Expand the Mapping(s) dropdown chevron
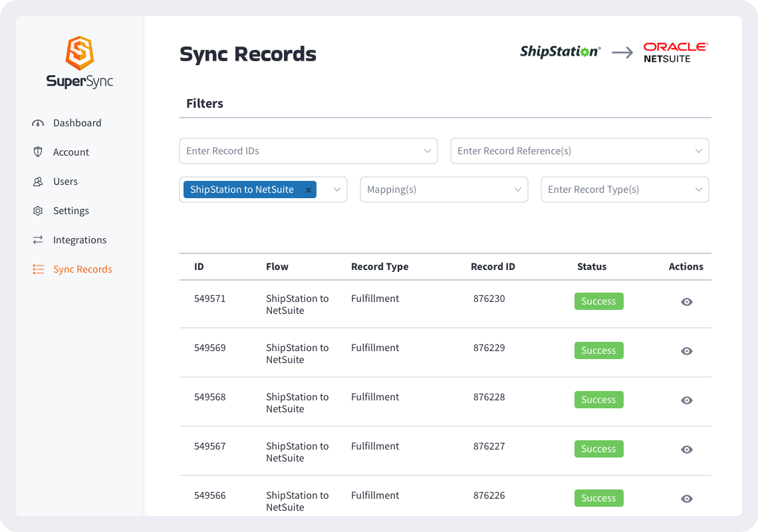Image resolution: width=758 pixels, height=532 pixels. coord(518,190)
